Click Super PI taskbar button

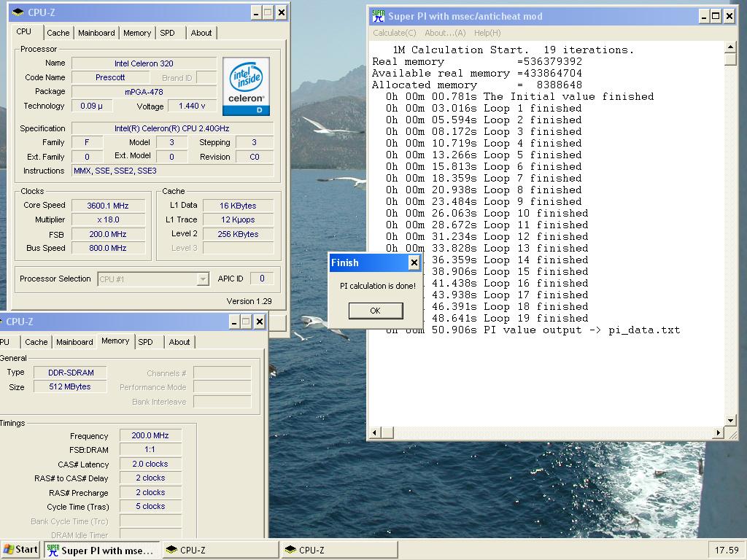point(101,550)
